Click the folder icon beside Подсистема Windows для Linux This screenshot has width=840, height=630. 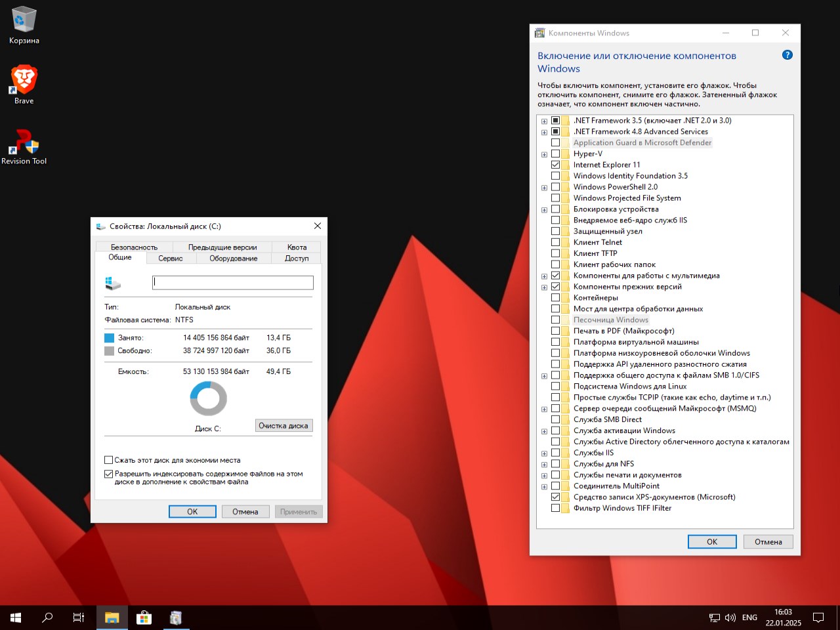(x=566, y=387)
